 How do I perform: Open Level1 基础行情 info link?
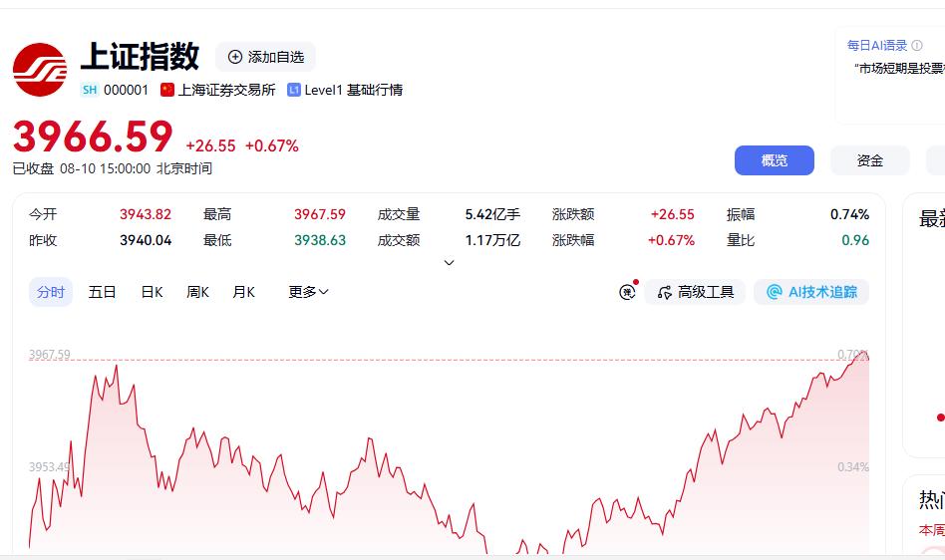tap(353, 90)
